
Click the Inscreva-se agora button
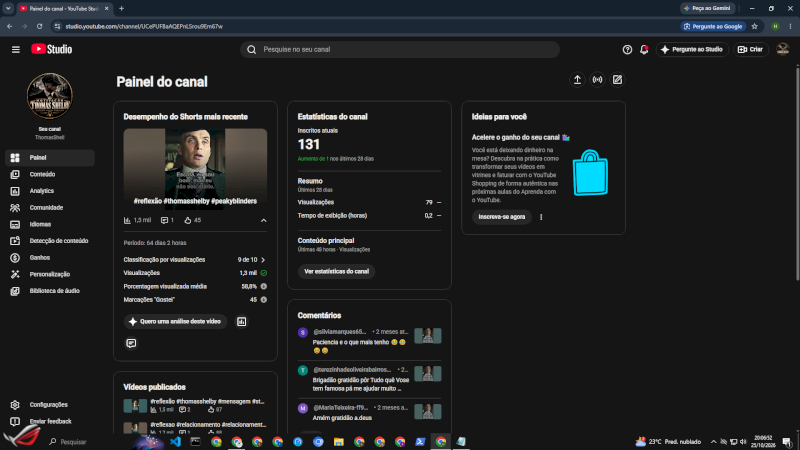(502, 217)
